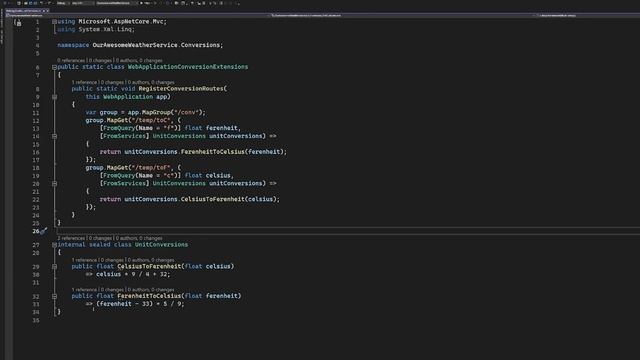Image resolution: width=640 pixels, height=360 pixels.
Task: Click 'FerenheitToCelsius' method declaration on line 32
Action: click(x=149, y=296)
